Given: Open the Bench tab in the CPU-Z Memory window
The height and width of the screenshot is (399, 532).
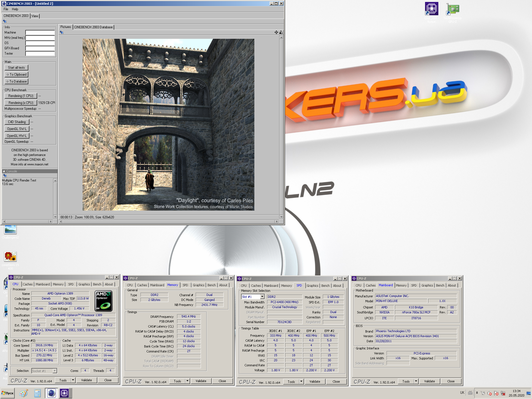Looking at the screenshot, I should point(211,285).
